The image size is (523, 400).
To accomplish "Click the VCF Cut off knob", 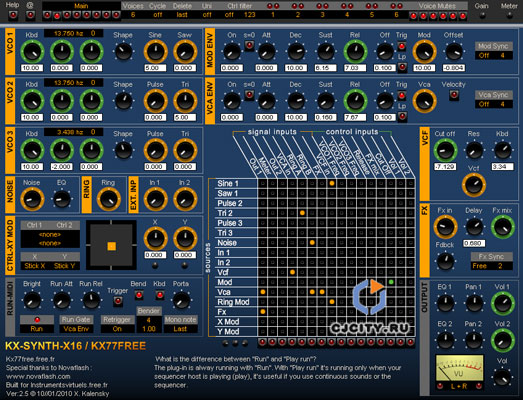I will click(x=445, y=150).
